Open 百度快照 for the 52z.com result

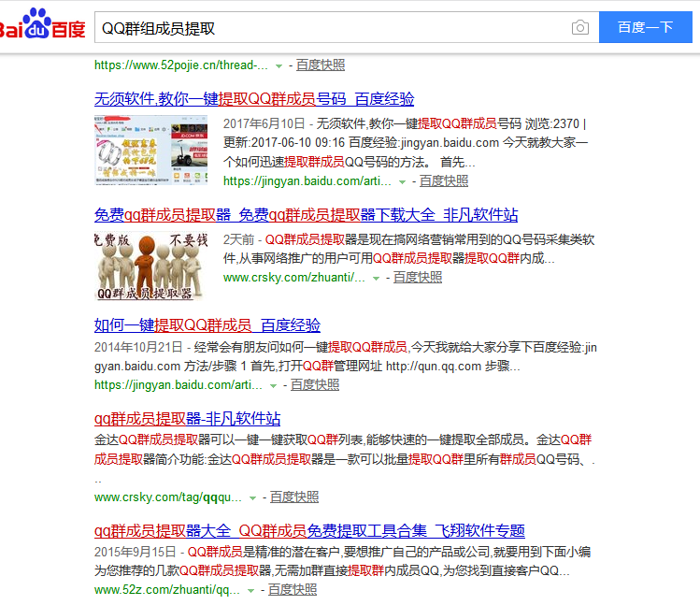[293, 590]
